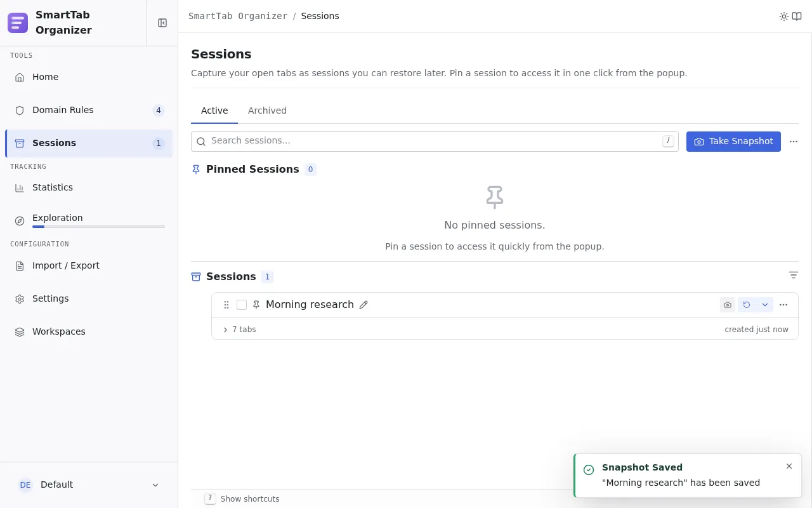Viewport: 812px width, 508px height.
Task: Click the SmartTab Organizer breadcrumb
Action: point(238,16)
